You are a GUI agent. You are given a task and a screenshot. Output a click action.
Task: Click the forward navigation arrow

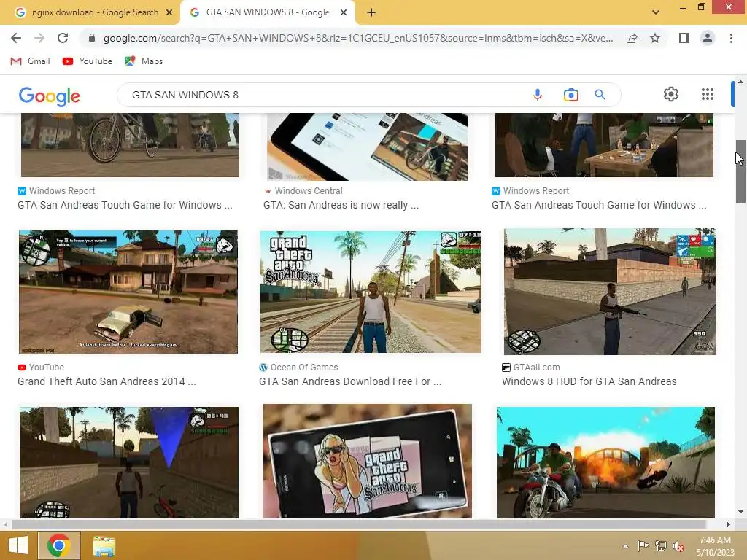[39, 38]
